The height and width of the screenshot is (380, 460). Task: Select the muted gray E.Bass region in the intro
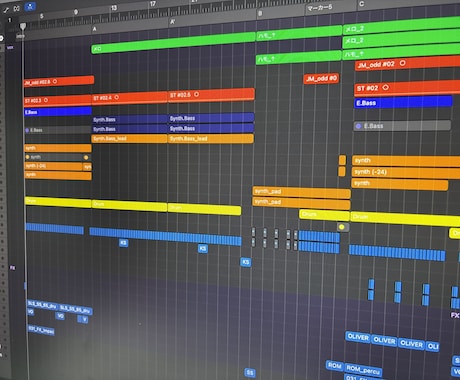pos(58,130)
